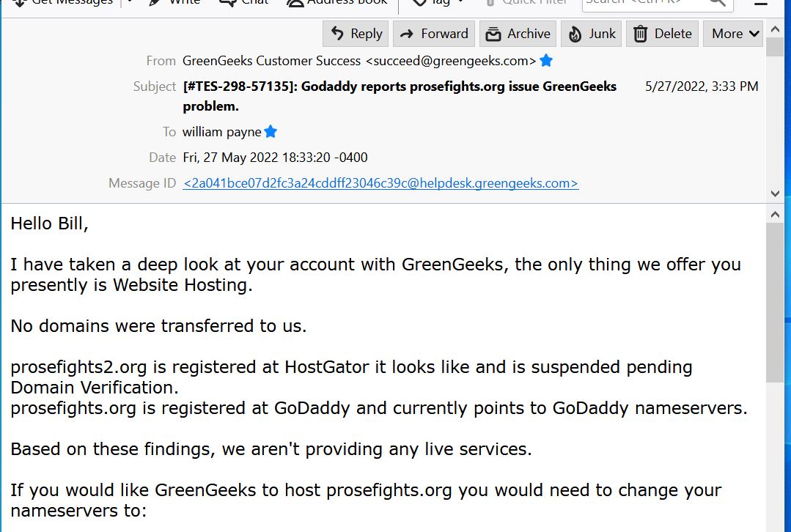Screen dimensions: 791x532
Task: Reply to the GreenGeeks email
Action: click(x=356, y=34)
